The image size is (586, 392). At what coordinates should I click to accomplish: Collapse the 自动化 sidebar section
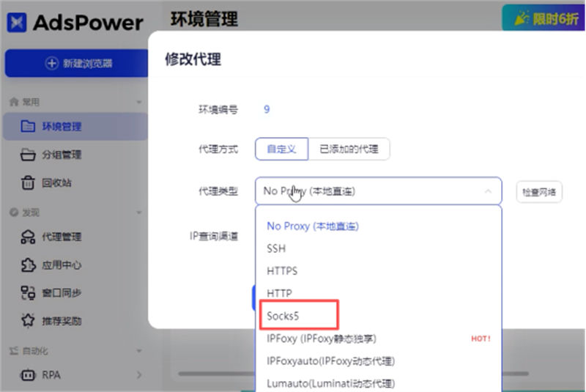(139, 351)
